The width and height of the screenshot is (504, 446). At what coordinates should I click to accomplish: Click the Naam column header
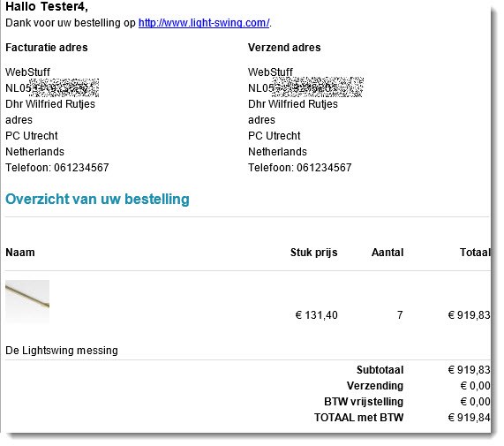click(20, 253)
